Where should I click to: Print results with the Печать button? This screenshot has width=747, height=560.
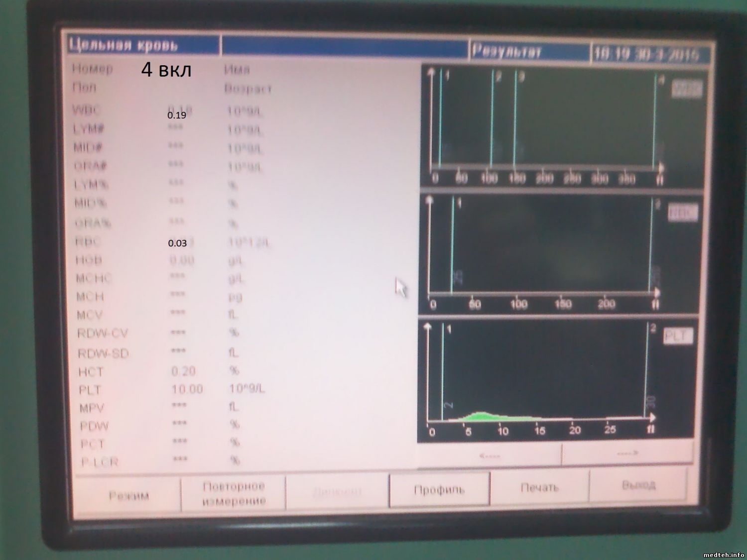[539, 488]
